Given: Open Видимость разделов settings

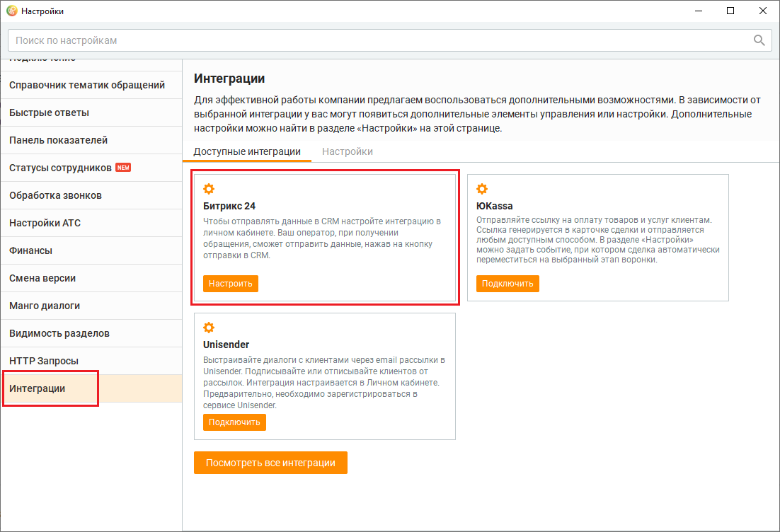Looking at the screenshot, I should point(91,334).
